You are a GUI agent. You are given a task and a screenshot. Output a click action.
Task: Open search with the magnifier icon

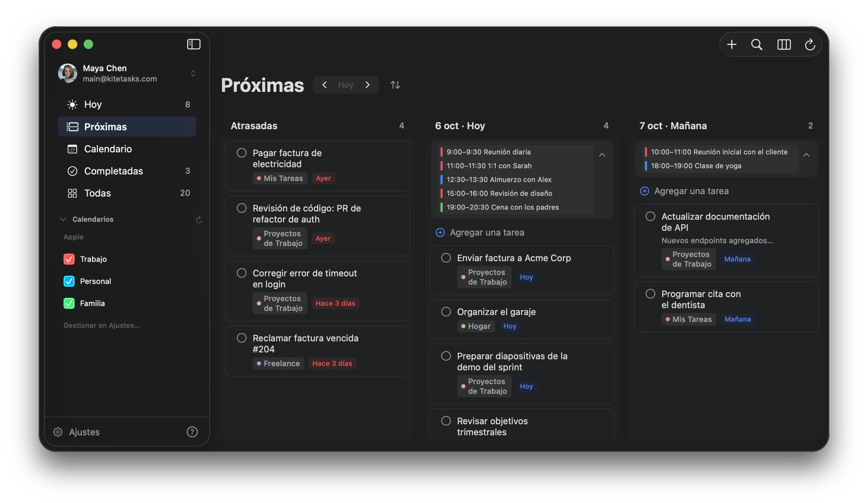756,44
